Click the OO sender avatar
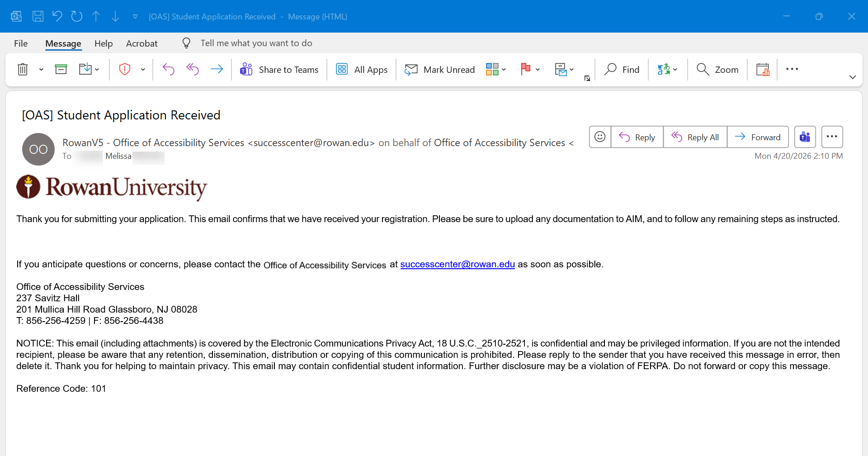 38,149
